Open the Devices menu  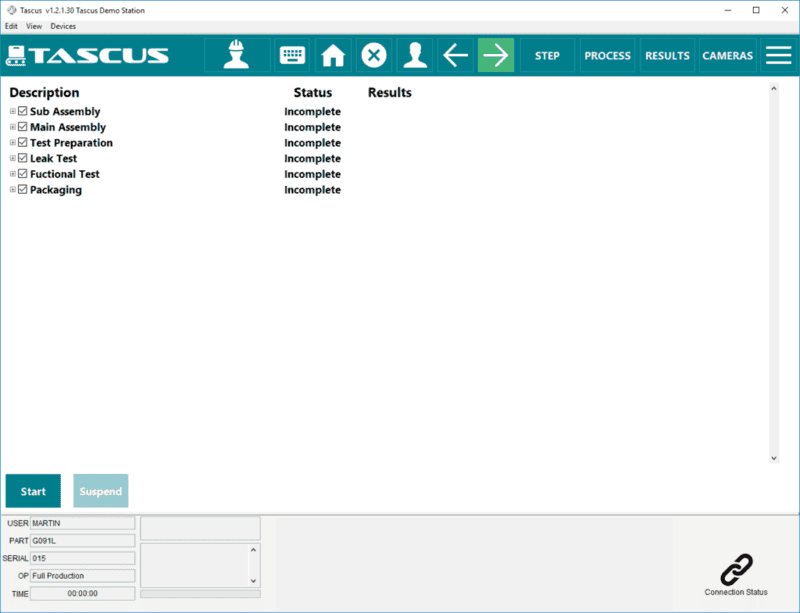pyautogui.click(x=63, y=26)
